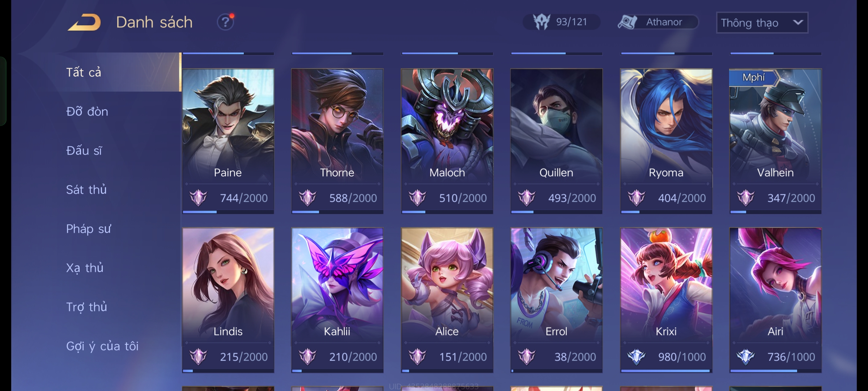Show the Pháp sư hero list
The height and width of the screenshot is (391, 868).
[x=89, y=229]
